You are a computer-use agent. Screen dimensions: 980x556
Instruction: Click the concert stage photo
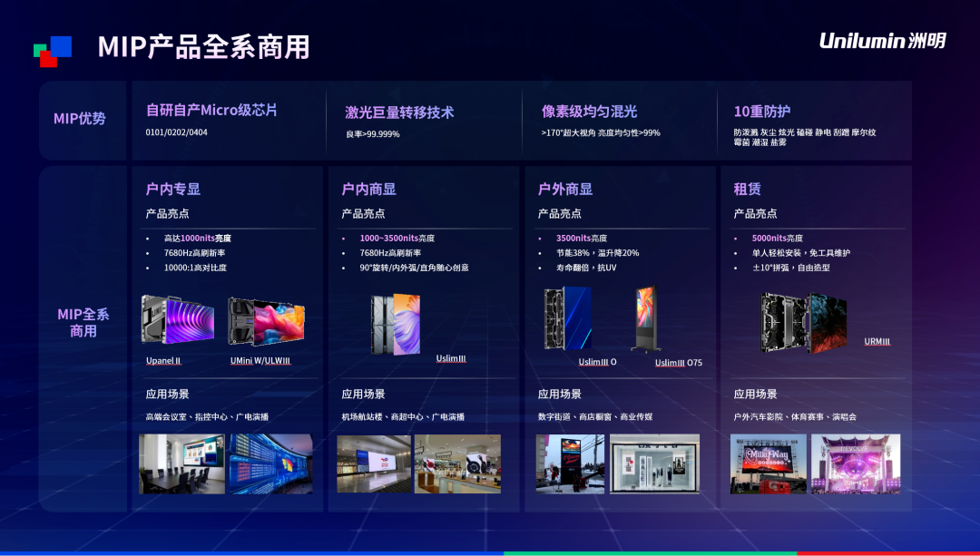856,464
